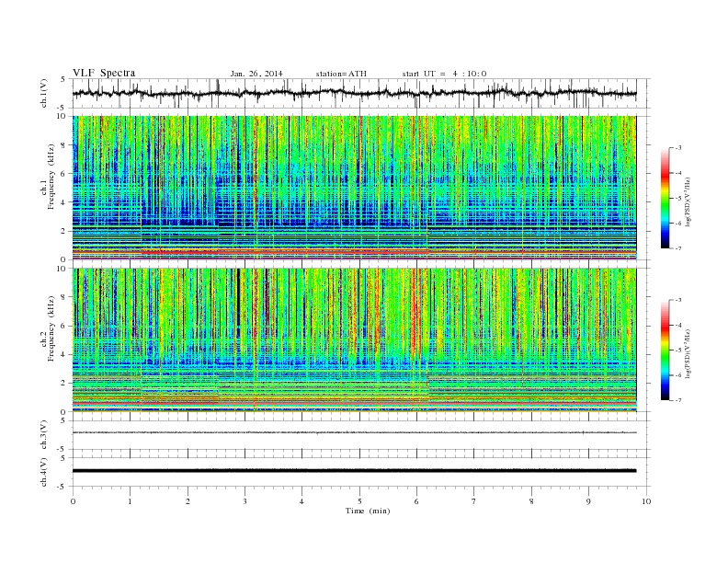The image size is (728, 563).
Task: Click the 'start UT = 4 :10: 0' text
Action: coord(444,74)
